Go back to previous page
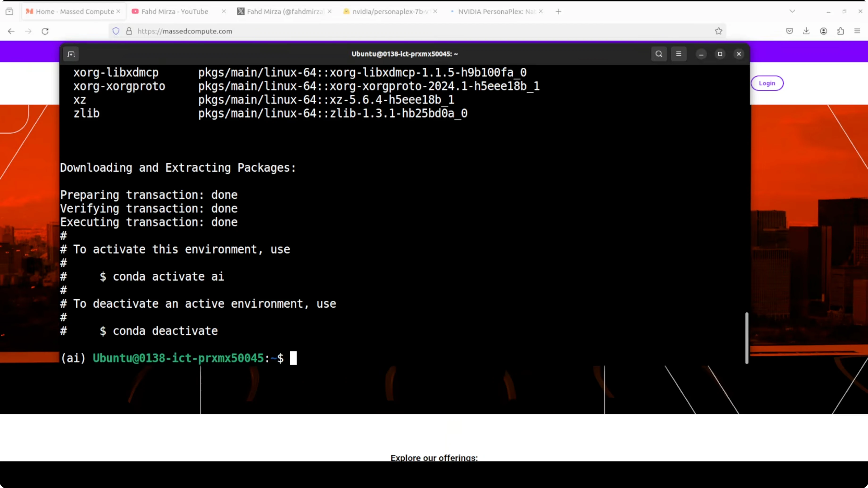Screen dimensions: 868x488 [x=11, y=31]
